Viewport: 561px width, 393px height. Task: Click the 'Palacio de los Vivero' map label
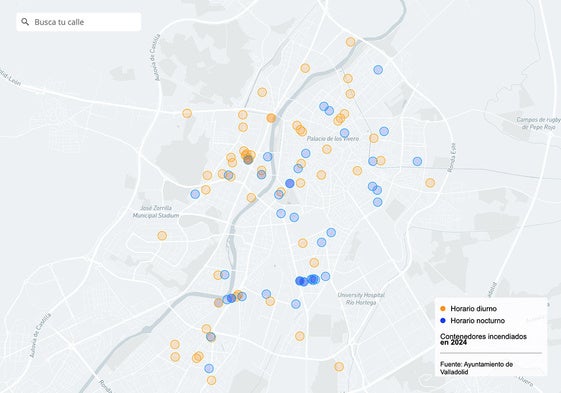[333, 139]
